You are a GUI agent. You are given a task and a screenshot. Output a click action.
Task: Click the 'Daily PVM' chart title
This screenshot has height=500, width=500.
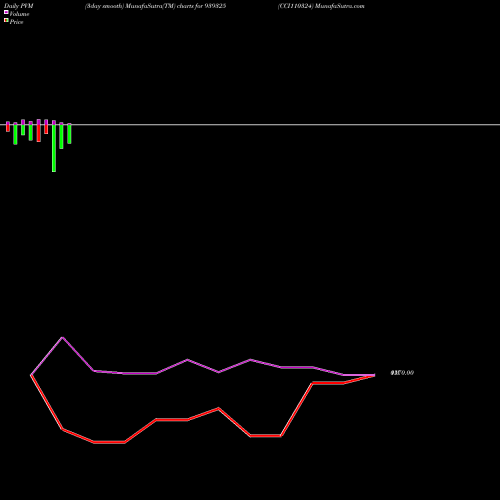[x=19, y=6]
